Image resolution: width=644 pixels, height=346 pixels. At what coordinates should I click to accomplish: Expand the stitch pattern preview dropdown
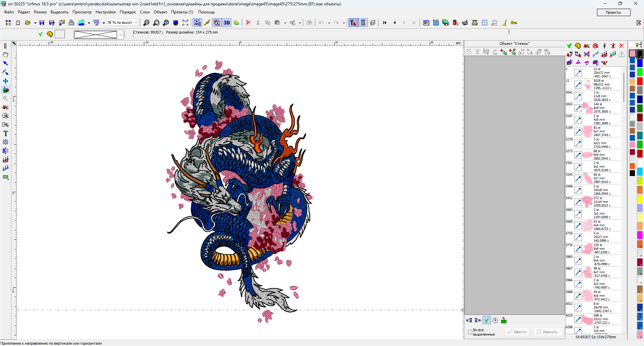[x=121, y=35]
